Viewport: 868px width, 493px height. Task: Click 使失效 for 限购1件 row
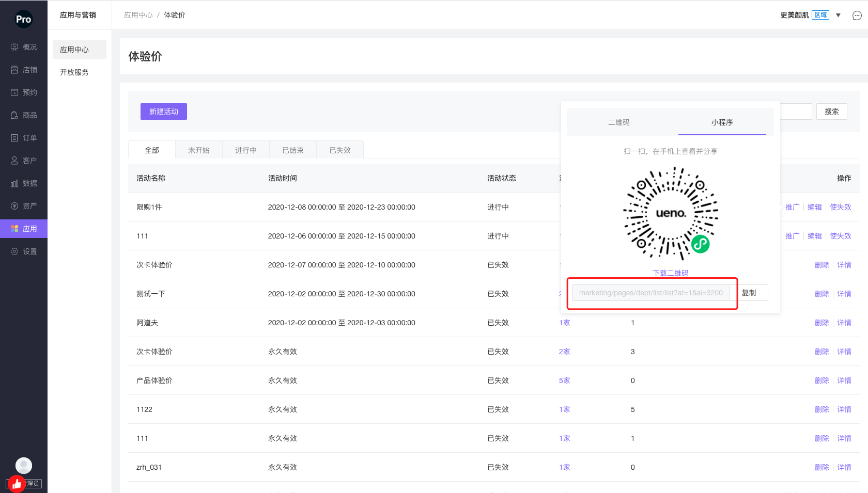click(x=841, y=207)
